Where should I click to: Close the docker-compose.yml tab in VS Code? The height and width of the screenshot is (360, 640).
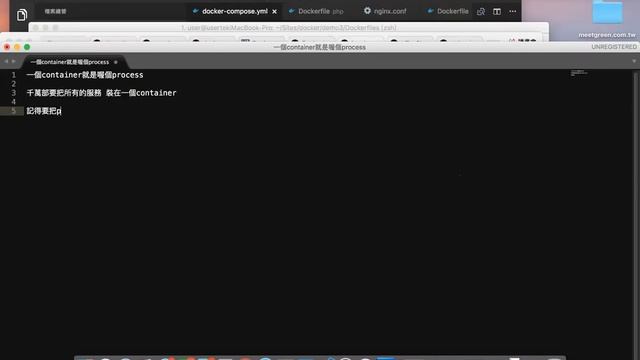coord(274,11)
